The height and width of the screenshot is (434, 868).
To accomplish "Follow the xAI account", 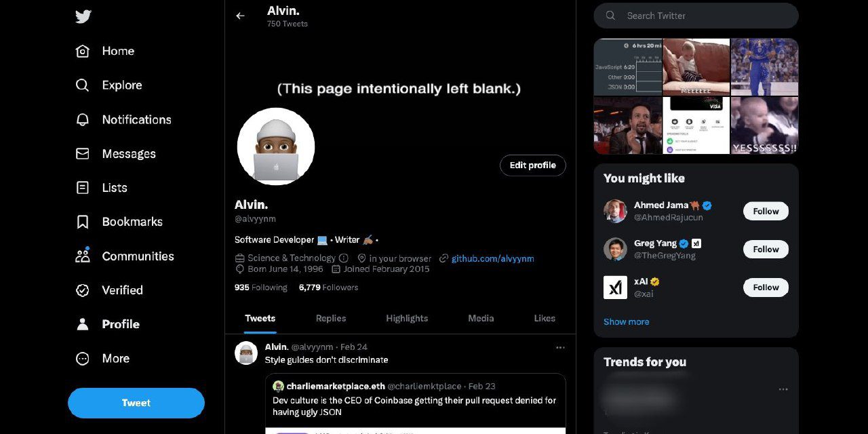I will (766, 287).
